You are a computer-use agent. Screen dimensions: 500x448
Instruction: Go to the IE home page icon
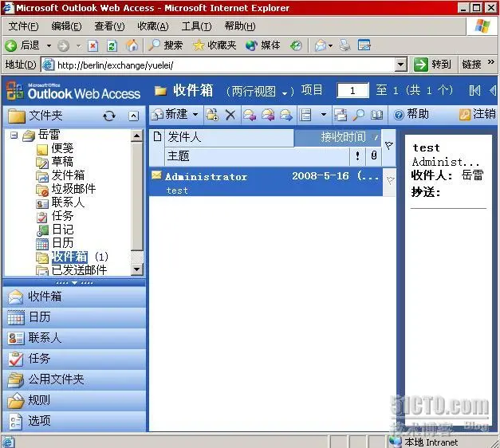[132, 45]
